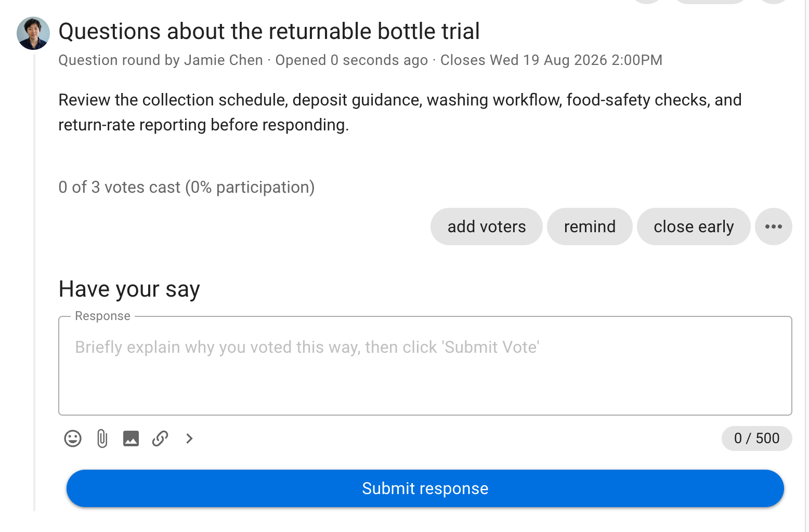Open the three-dot more actions menu
Image resolution: width=809 pixels, height=532 pixels.
[x=774, y=227]
